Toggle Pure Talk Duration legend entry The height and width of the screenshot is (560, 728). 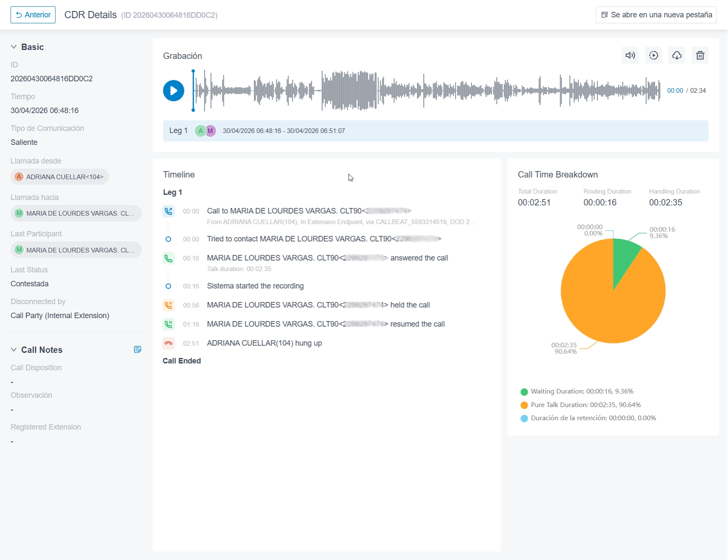click(581, 405)
